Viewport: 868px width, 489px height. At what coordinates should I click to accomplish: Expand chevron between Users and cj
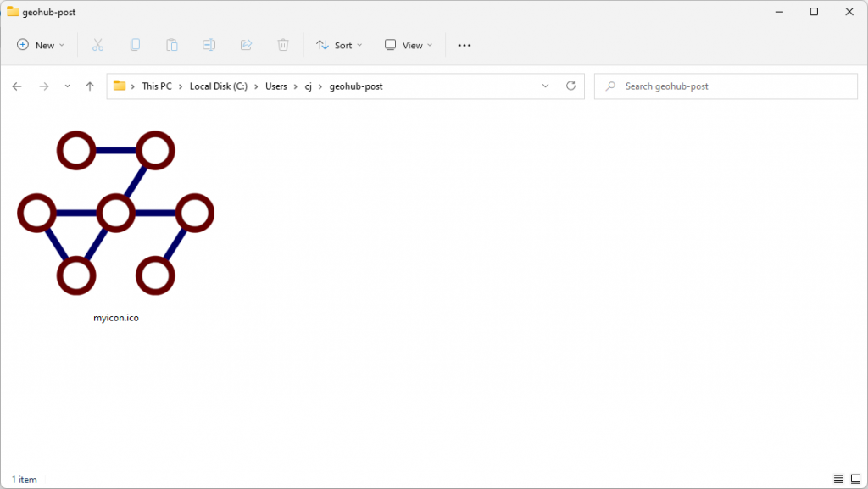coord(296,86)
